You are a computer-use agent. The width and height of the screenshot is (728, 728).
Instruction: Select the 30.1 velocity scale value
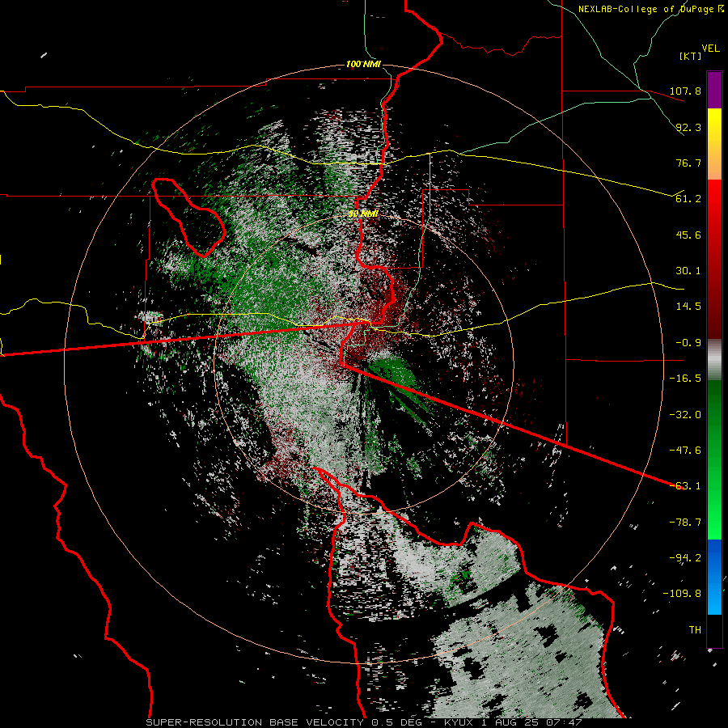pos(688,270)
